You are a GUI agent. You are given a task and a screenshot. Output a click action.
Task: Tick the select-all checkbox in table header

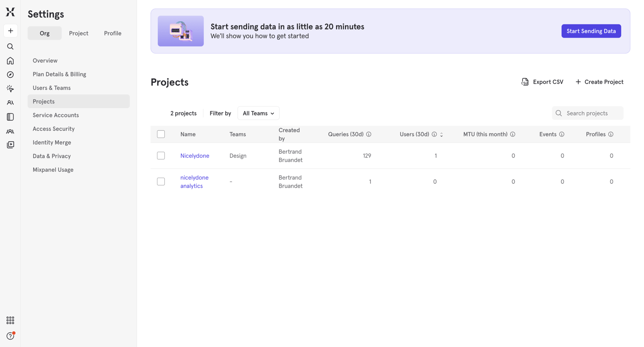[161, 134]
